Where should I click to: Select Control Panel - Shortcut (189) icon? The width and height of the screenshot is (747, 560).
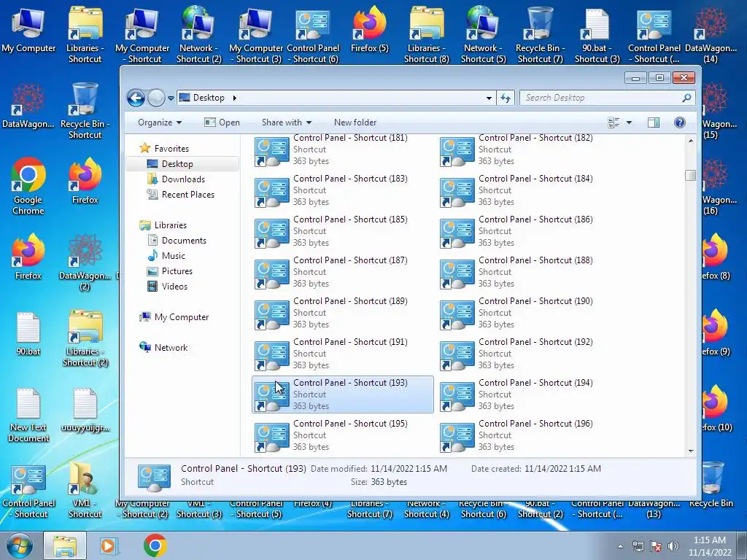pyautogui.click(x=271, y=315)
